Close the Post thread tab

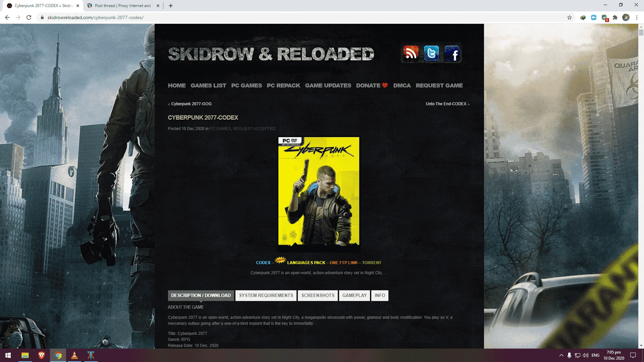click(158, 6)
